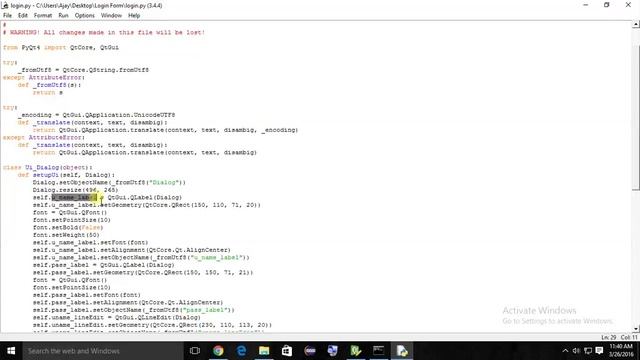Launch Google Chrome from the taskbar

[x=218, y=351]
